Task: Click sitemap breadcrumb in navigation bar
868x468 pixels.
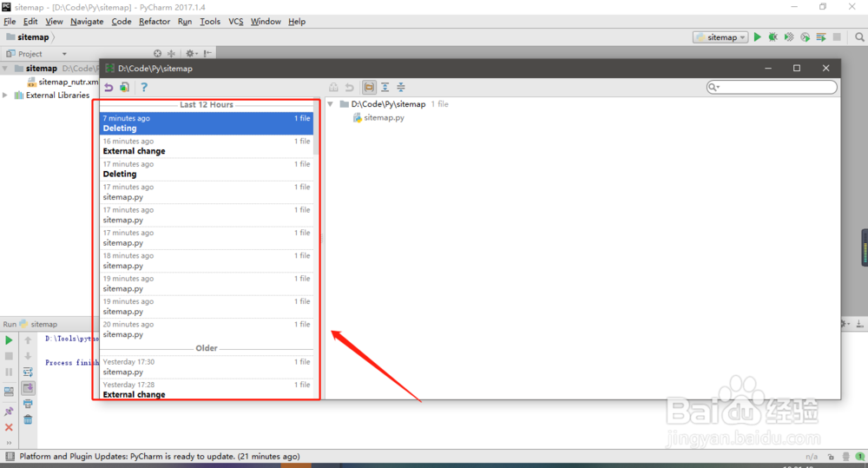Action: coord(28,37)
